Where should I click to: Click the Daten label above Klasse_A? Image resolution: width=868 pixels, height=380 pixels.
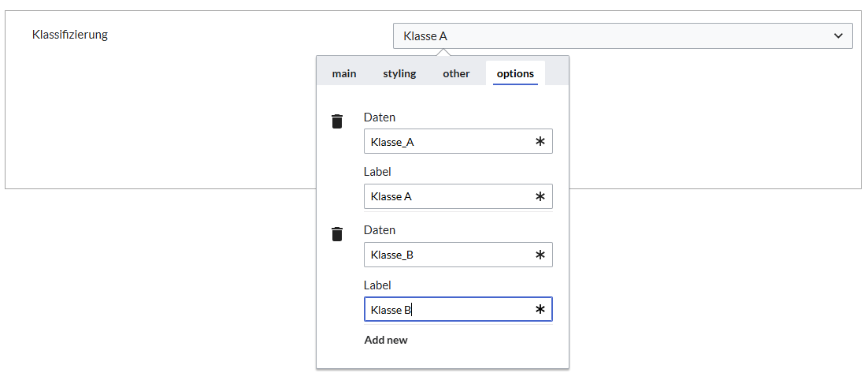click(x=380, y=117)
